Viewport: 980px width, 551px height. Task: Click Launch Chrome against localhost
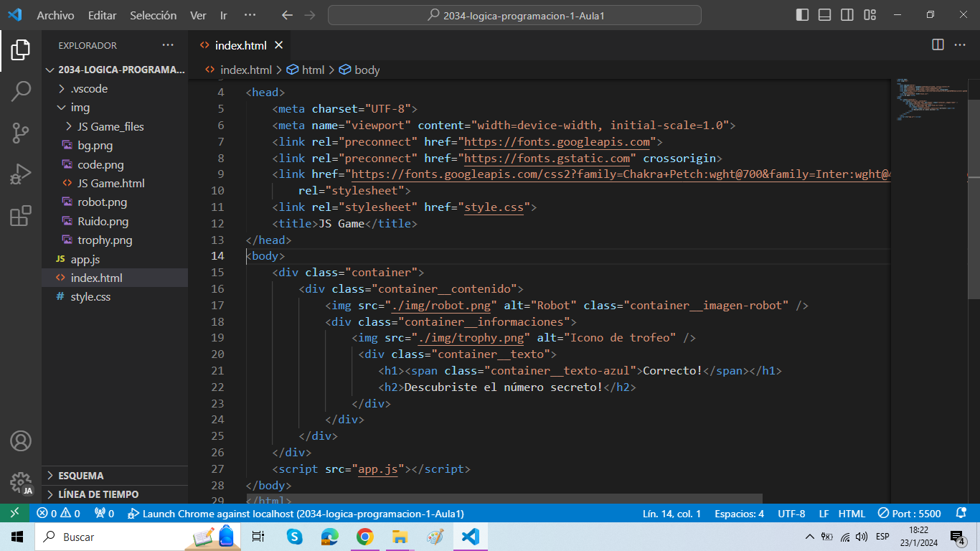[296, 514]
